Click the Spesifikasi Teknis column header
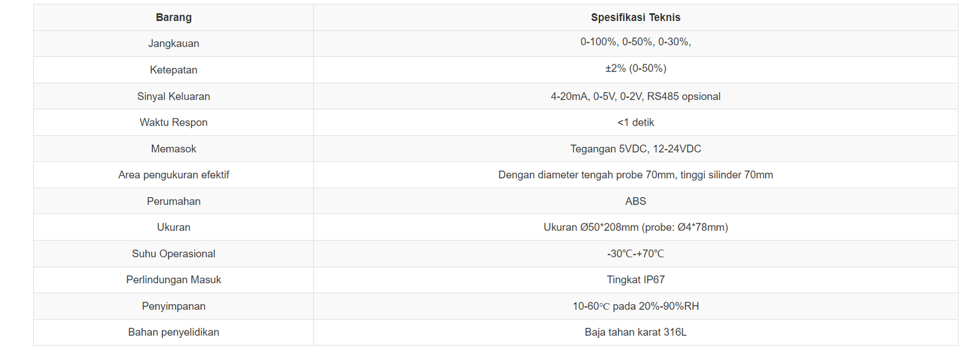 pyautogui.click(x=635, y=18)
